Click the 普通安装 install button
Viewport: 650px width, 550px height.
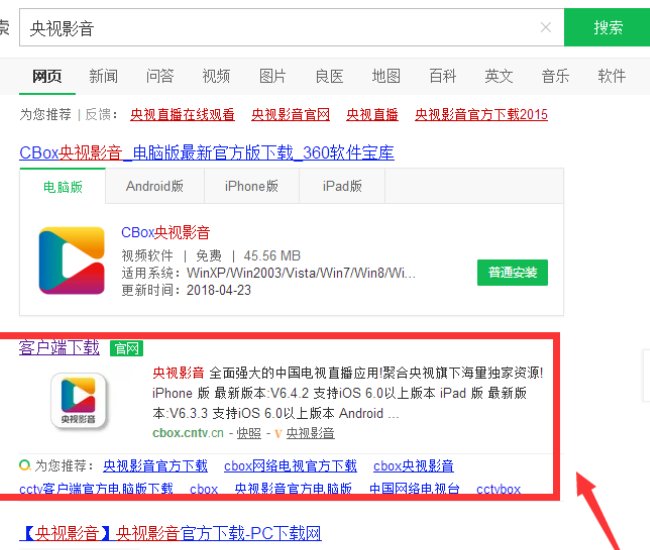coord(512,272)
